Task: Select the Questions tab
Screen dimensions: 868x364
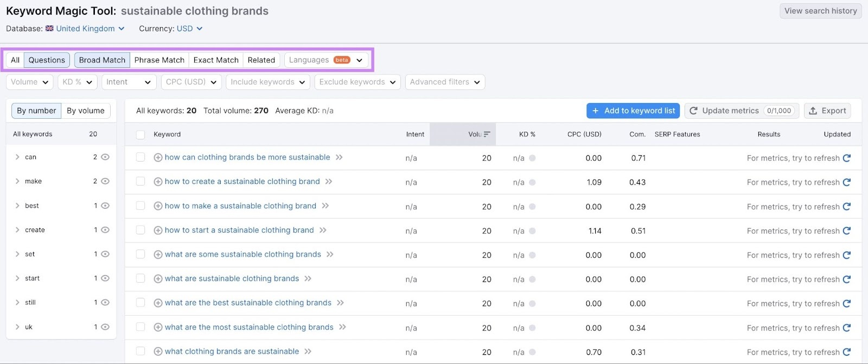Action: (47, 60)
